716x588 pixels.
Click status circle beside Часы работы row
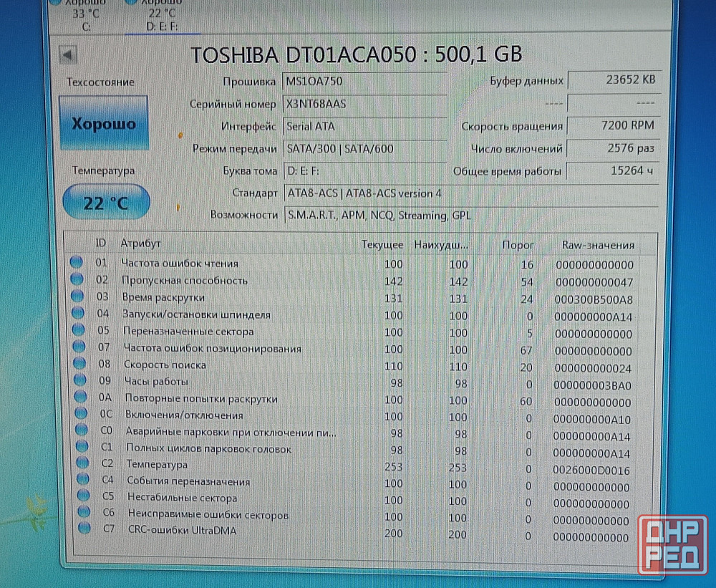coord(79,382)
